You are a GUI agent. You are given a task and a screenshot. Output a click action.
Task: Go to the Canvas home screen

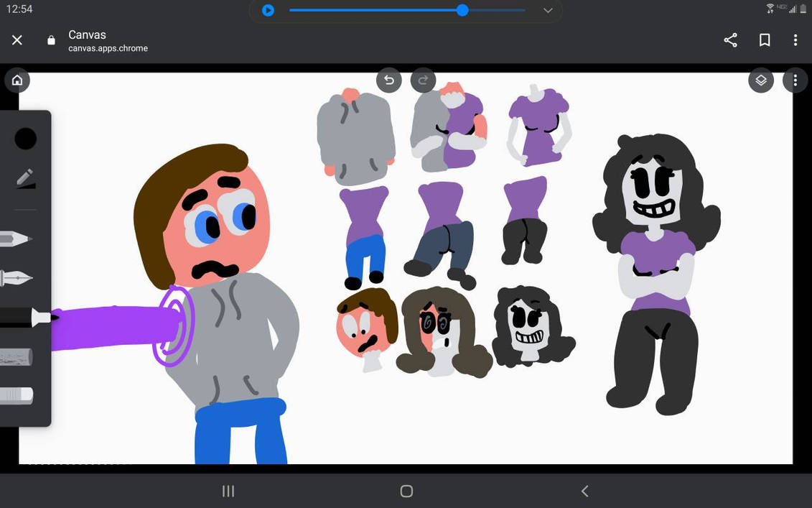coord(17,80)
